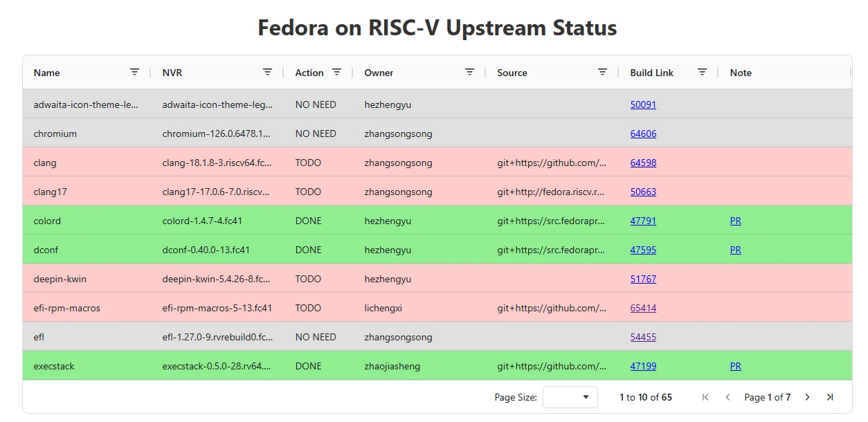
Task: Open build link 47199
Action: point(643,366)
